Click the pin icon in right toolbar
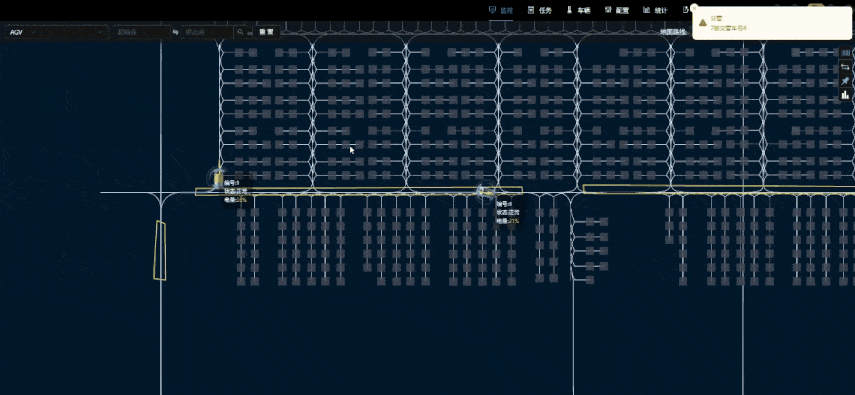 pos(845,81)
